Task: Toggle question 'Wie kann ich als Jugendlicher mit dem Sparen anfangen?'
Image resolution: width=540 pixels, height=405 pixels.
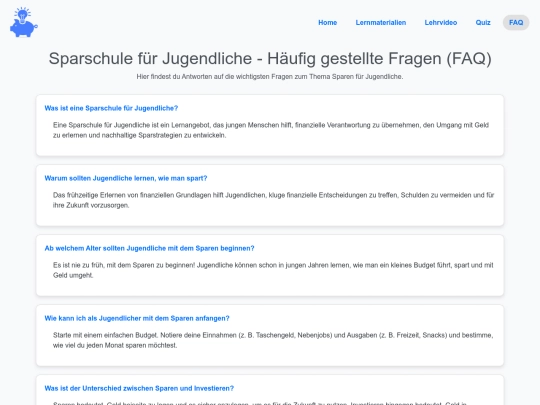Action: [x=137, y=318]
